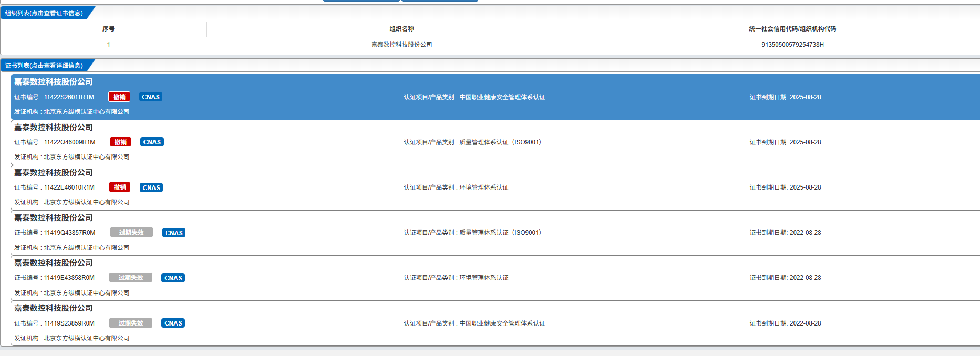Click the CNAS badge for certificate 11419Q43857R0M
Viewport: 980px width, 356px height.
[174, 233]
